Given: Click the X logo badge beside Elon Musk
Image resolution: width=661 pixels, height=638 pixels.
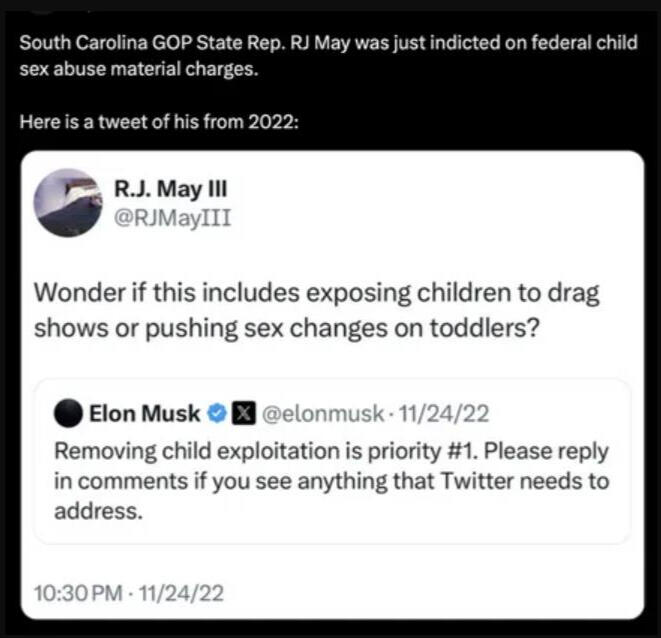Looking at the screenshot, I should 241,412.
